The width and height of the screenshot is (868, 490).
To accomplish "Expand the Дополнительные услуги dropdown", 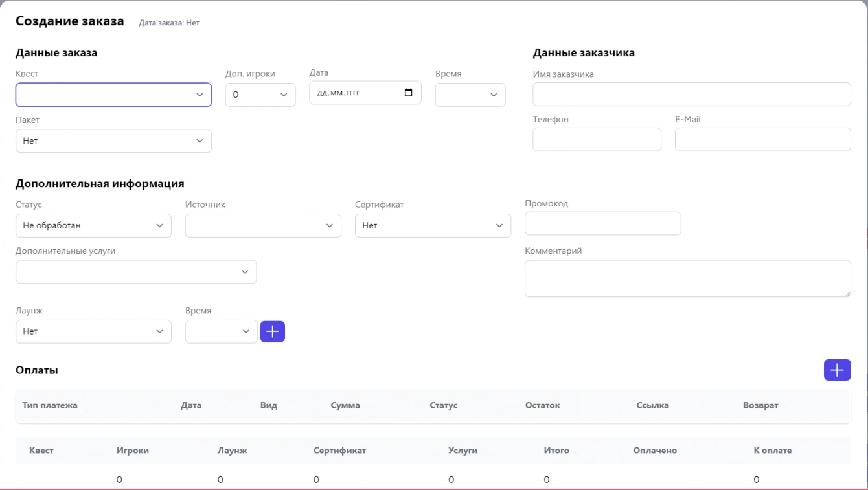I will coord(136,272).
